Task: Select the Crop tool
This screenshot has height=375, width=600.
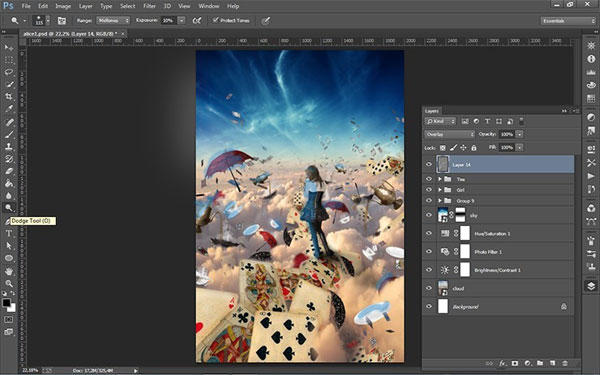Action: click(8, 96)
